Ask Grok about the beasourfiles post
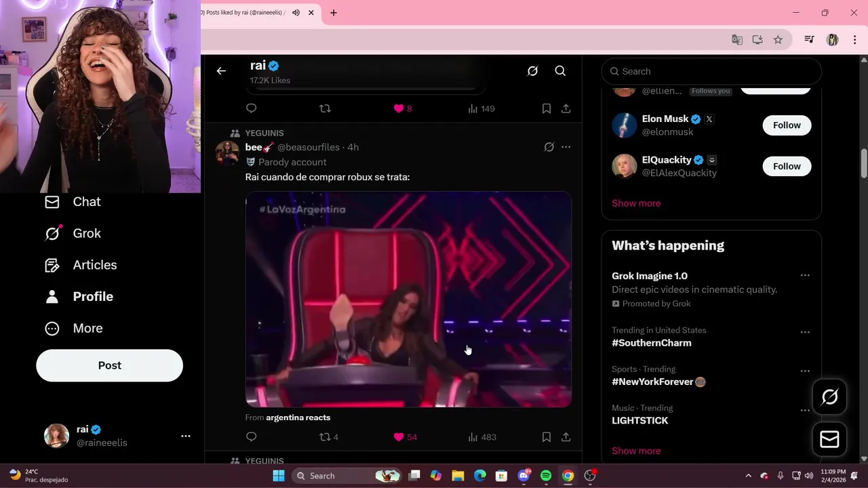 [x=549, y=147]
